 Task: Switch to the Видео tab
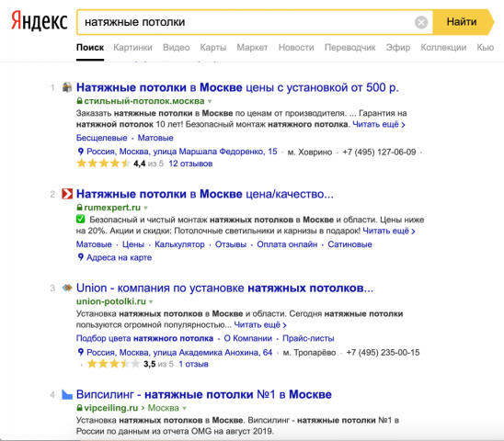pyautogui.click(x=177, y=48)
